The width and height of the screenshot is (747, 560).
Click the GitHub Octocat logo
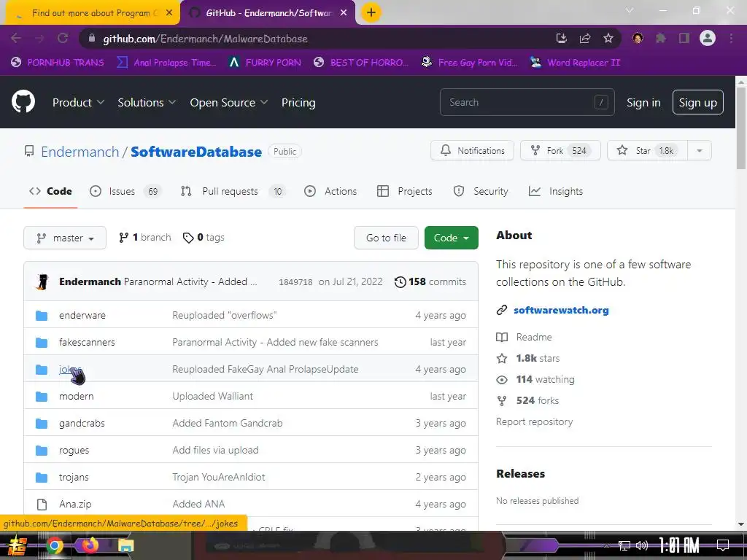(x=23, y=101)
